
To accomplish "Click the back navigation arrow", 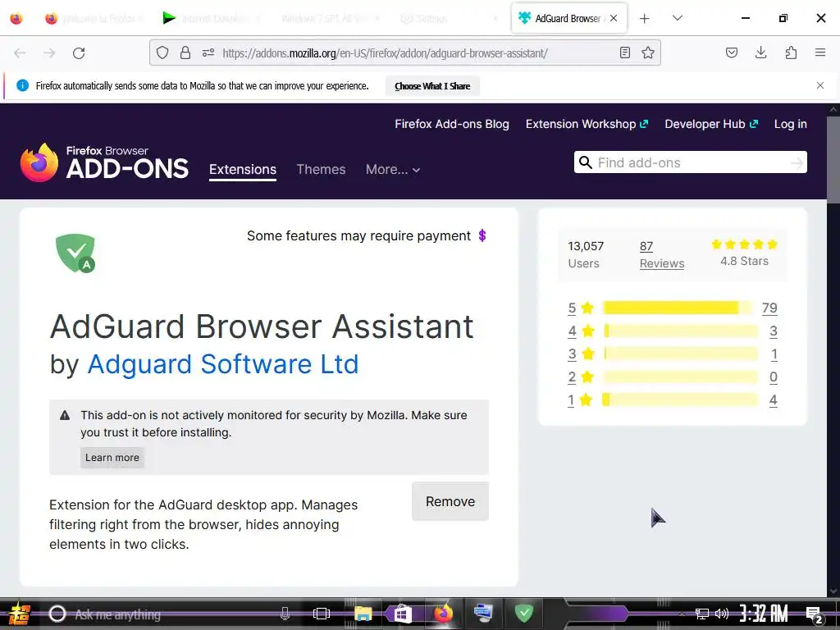I will [x=20, y=53].
